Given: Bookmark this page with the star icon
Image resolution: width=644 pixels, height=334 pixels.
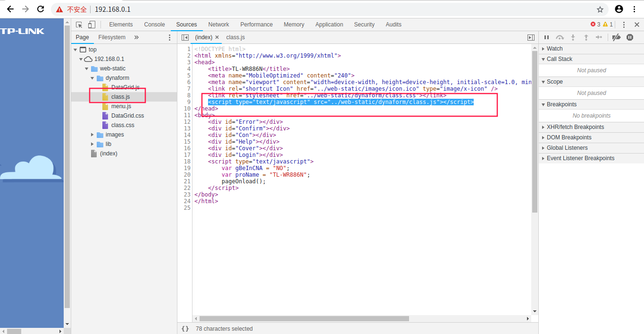Looking at the screenshot, I should pos(600,9).
